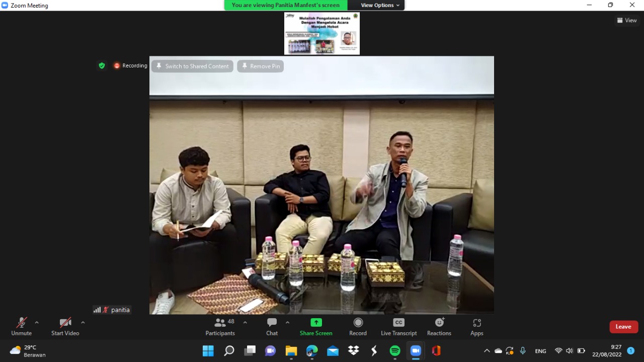The image size is (644, 362).
Task: Select the shared screen thumbnail
Action: pos(322,33)
